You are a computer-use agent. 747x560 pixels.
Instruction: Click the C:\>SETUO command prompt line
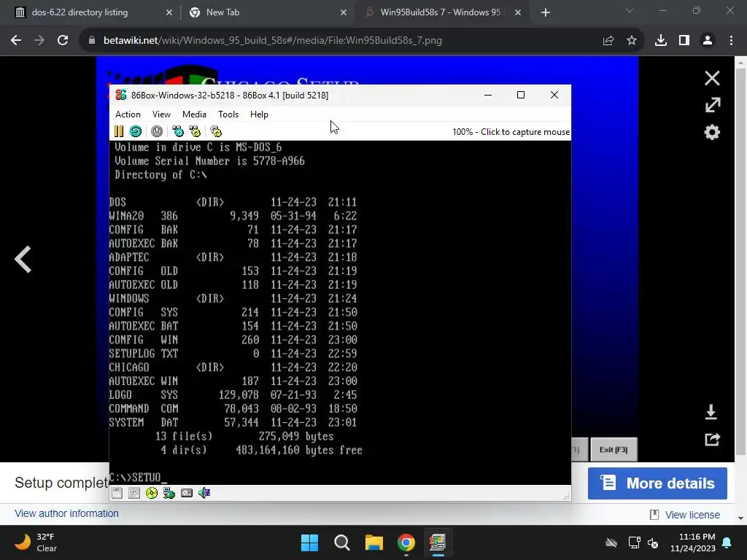coord(138,477)
